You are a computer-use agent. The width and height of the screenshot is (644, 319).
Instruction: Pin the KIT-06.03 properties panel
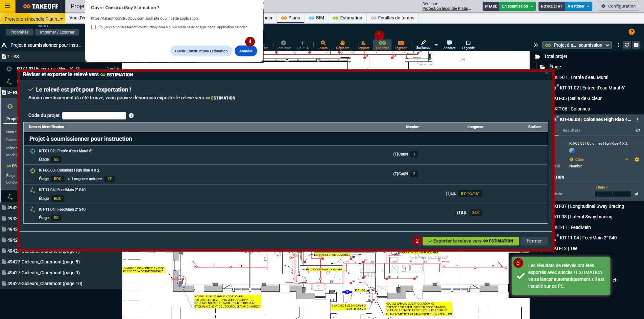(x=637, y=130)
